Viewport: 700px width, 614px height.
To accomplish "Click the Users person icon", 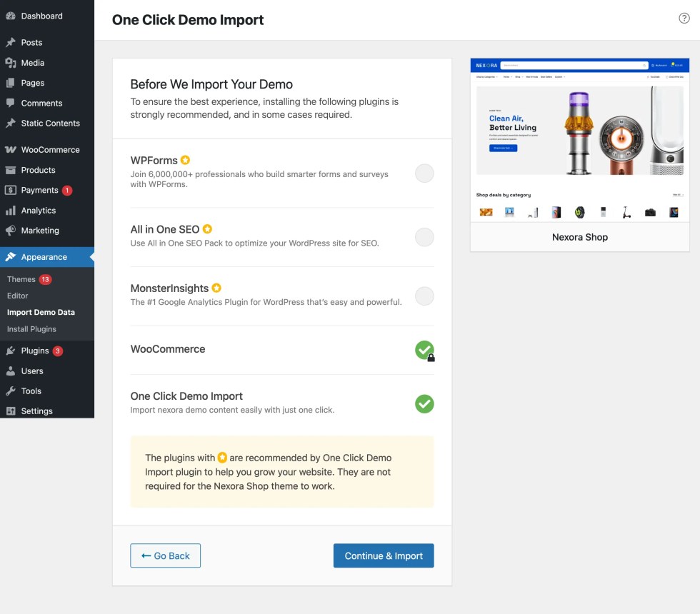I will point(11,371).
